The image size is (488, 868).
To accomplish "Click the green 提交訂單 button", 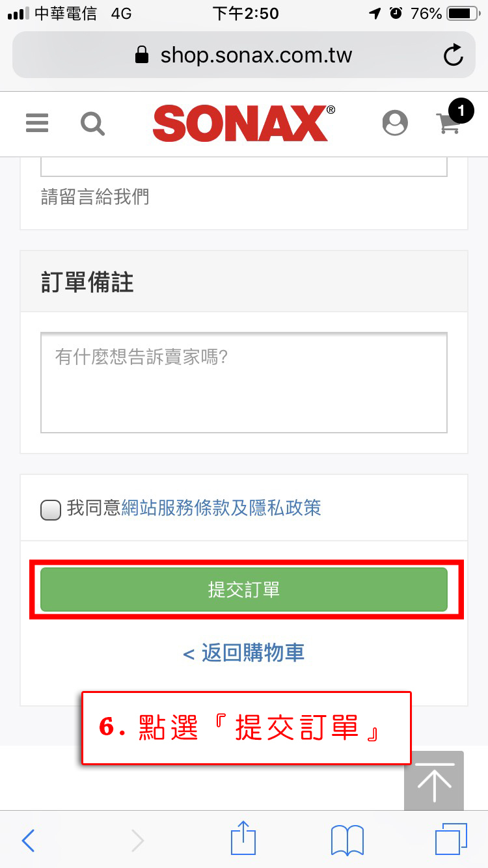I will pyautogui.click(x=244, y=590).
